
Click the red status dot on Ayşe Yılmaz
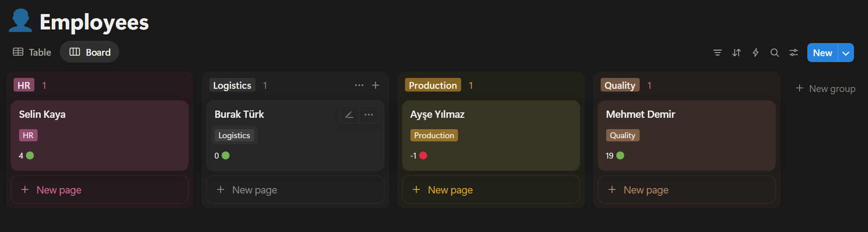pos(423,155)
